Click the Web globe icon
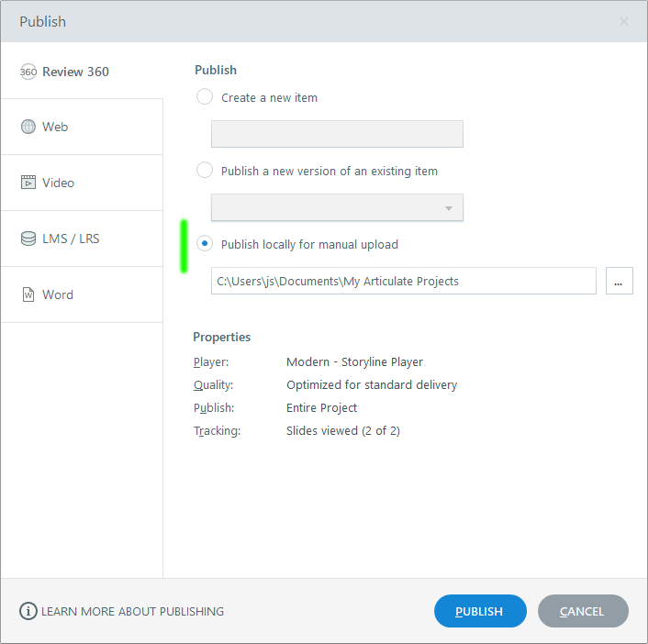The height and width of the screenshot is (644, 648). [28, 127]
